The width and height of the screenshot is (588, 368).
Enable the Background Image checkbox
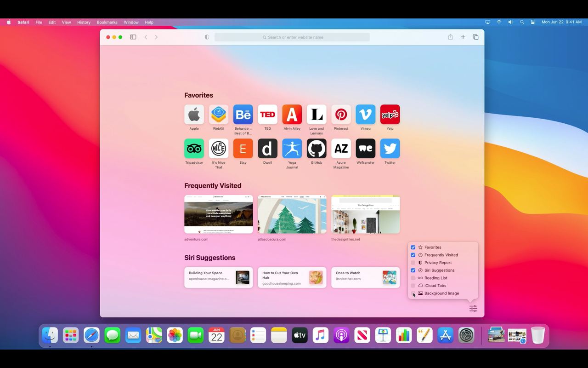[413, 293]
